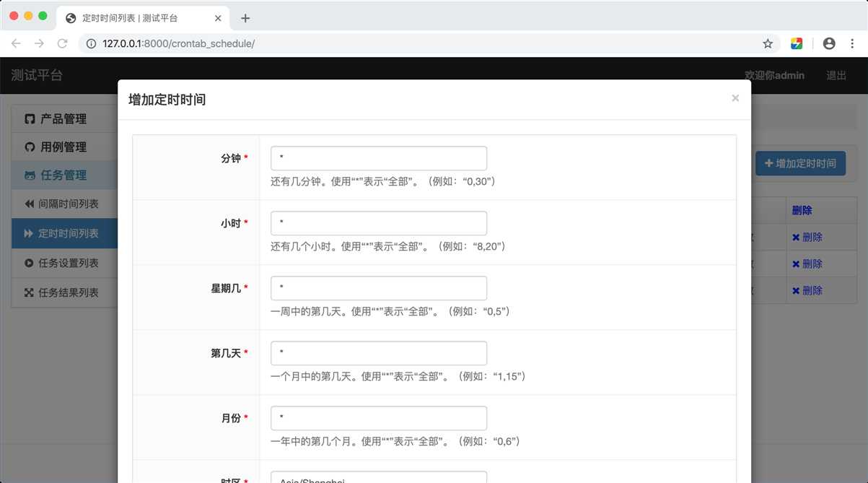This screenshot has height=483, width=868.
Task: Open a new browser tab
Action: pyautogui.click(x=245, y=18)
